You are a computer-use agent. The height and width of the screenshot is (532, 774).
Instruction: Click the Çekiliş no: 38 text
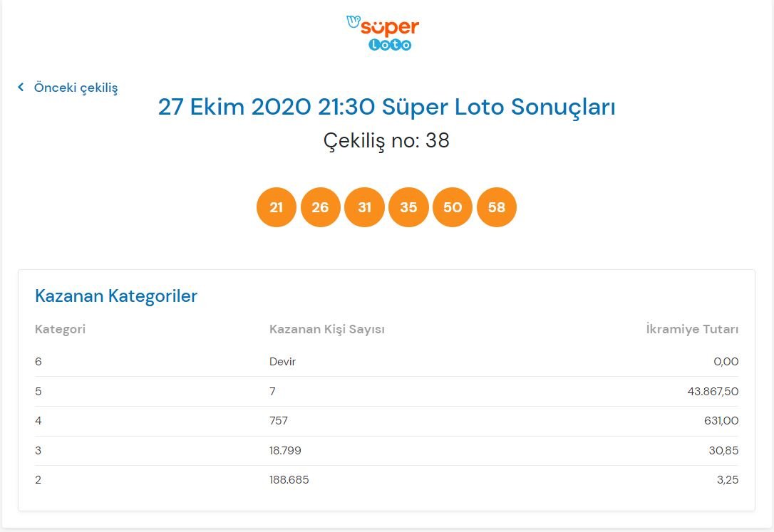tap(386, 141)
